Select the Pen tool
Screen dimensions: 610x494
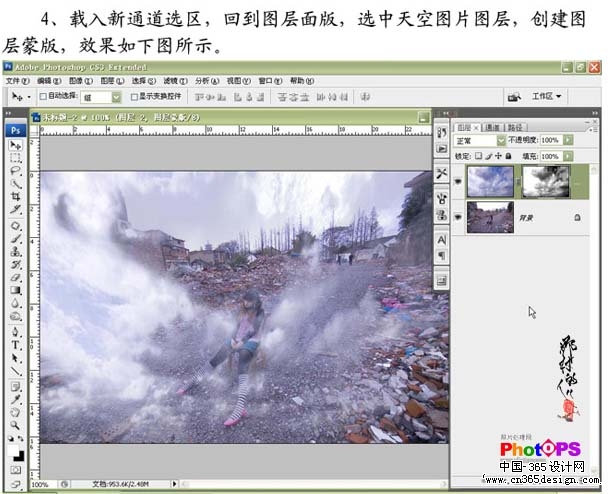(x=16, y=332)
